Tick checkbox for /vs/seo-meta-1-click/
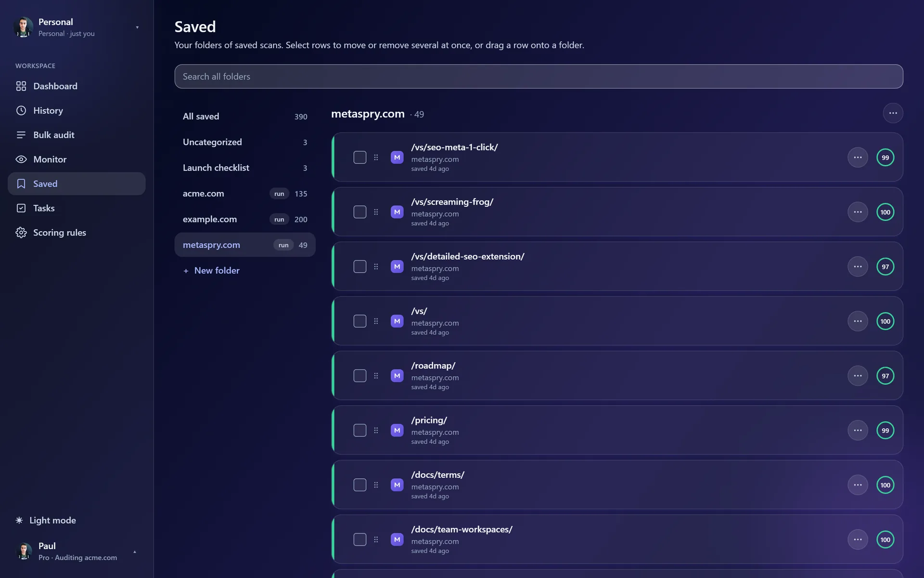The height and width of the screenshot is (578, 924). 360,158
